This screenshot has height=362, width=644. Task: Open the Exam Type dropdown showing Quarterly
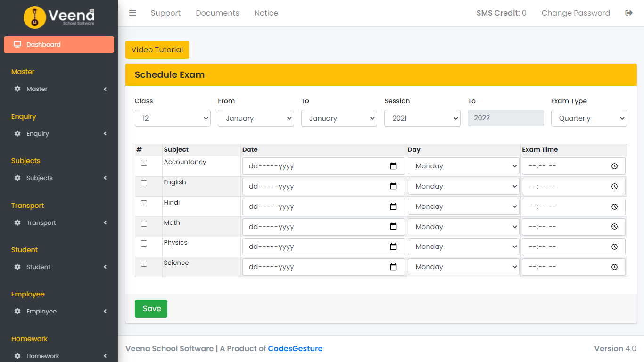pos(589,118)
